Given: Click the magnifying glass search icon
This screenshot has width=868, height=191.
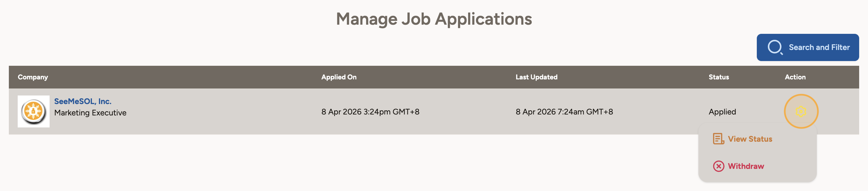Looking at the screenshot, I should [x=775, y=47].
